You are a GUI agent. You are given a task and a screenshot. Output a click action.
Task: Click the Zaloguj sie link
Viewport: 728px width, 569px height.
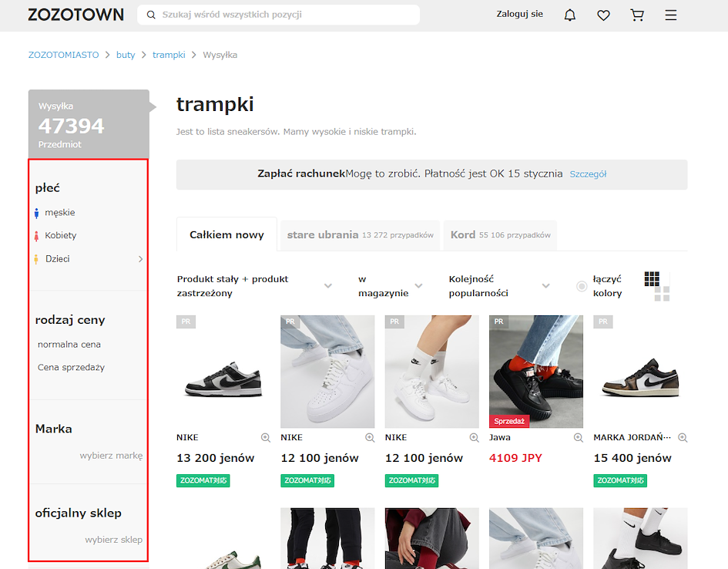[x=519, y=15]
